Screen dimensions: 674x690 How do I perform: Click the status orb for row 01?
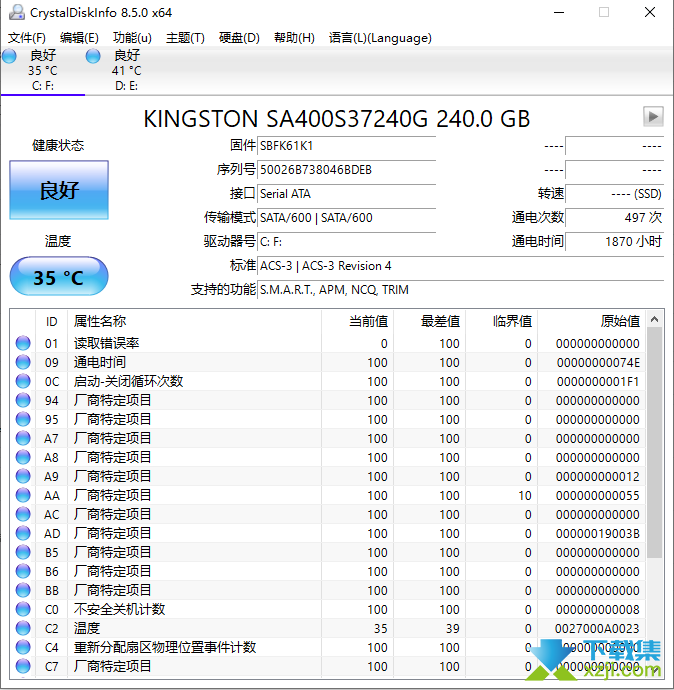23,343
